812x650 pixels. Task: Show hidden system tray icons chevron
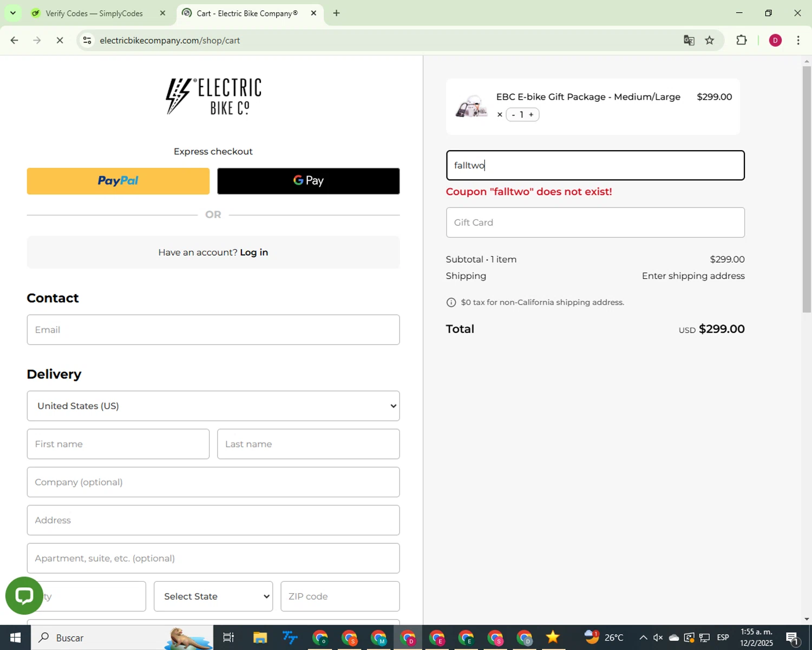(x=644, y=638)
